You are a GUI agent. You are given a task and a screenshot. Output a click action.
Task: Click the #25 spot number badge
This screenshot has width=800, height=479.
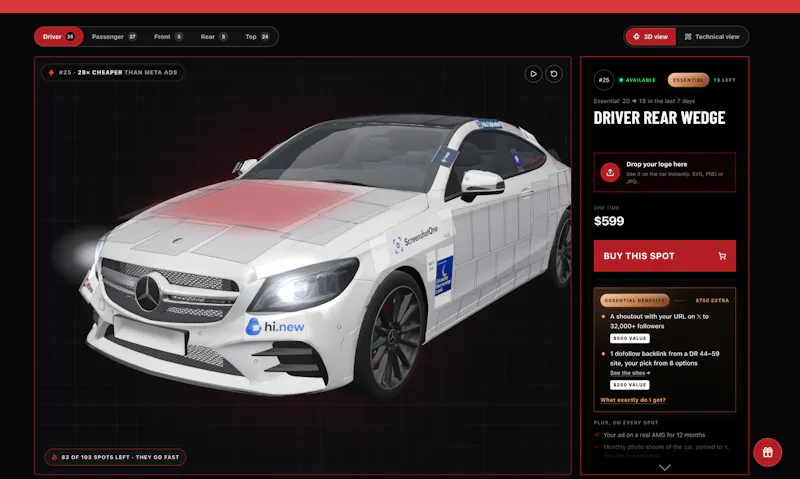pos(604,80)
